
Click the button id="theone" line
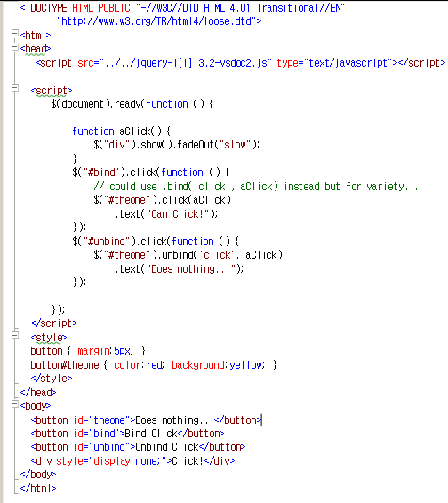pyautogui.click(x=147, y=420)
